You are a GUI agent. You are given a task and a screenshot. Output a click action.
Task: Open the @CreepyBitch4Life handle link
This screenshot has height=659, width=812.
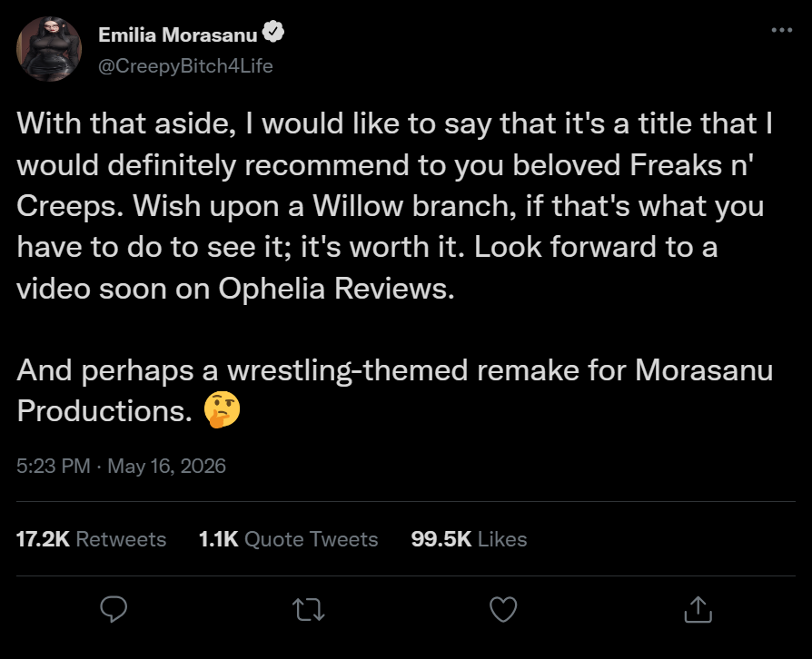[185, 65]
